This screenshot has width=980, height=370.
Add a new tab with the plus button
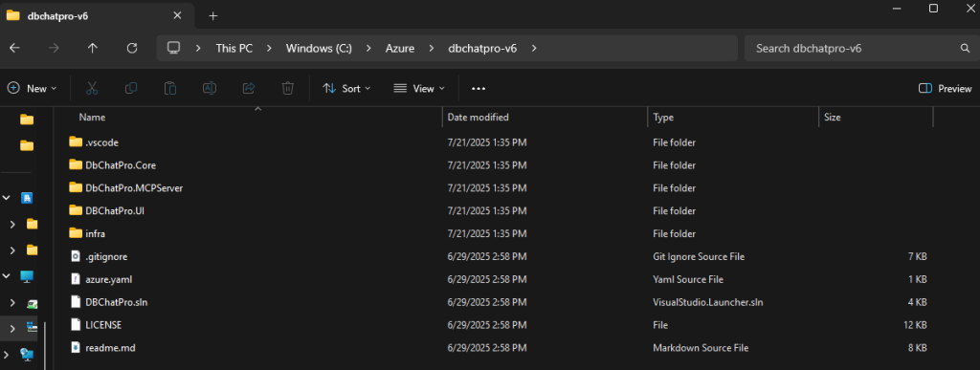coord(213,15)
